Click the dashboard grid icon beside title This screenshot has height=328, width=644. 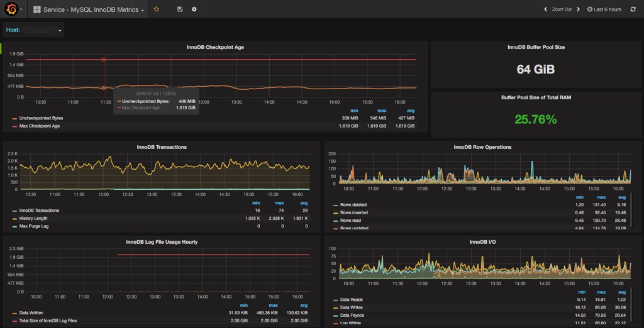pyautogui.click(x=37, y=9)
